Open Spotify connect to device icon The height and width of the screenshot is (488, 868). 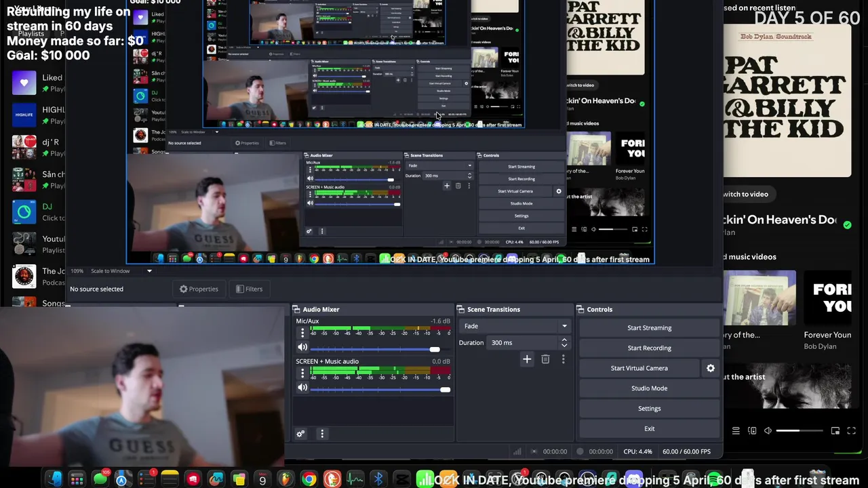click(x=752, y=430)
